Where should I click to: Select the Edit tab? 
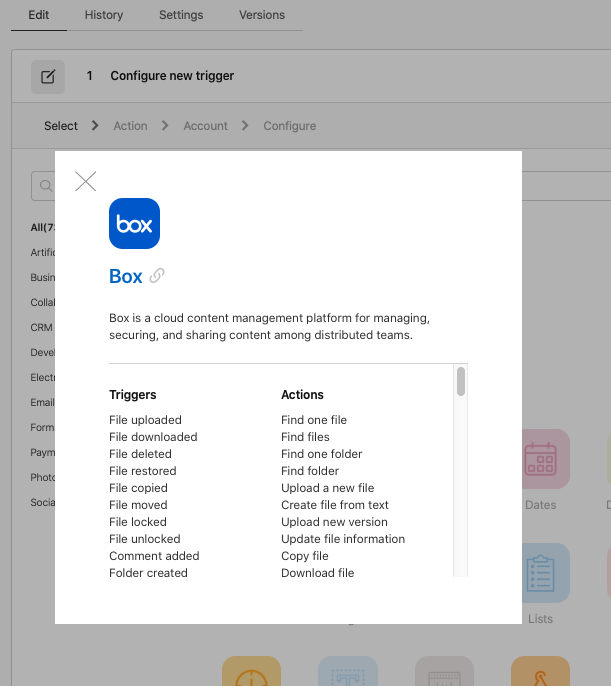39,15
